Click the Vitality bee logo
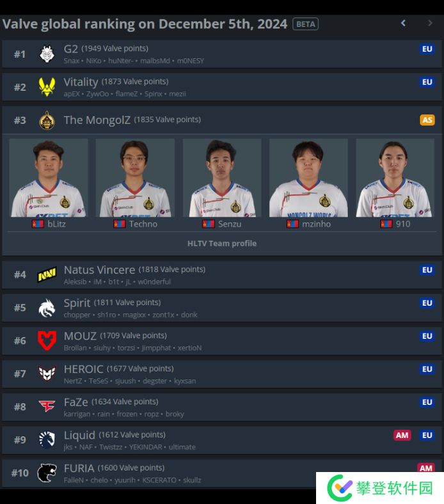Screen dimensions: 444x504 point(47,87)
